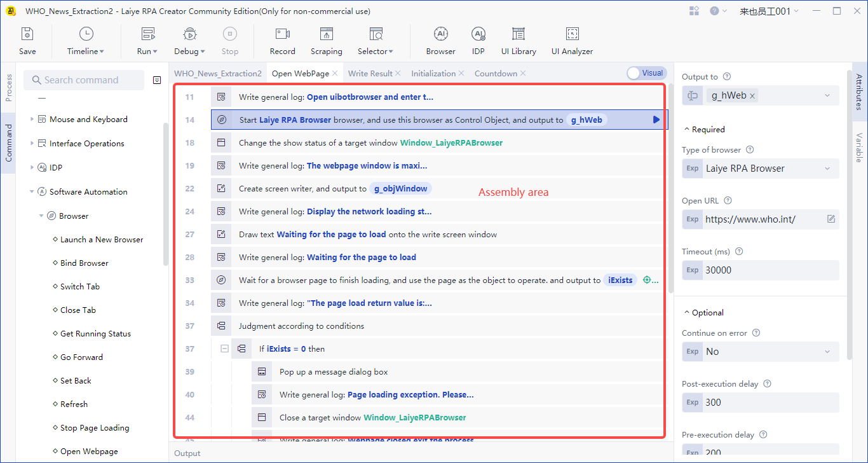The height and width of the screenshot is (463, 868).
Task: Click help icon next to Post-execution delay
Action: 767,384
